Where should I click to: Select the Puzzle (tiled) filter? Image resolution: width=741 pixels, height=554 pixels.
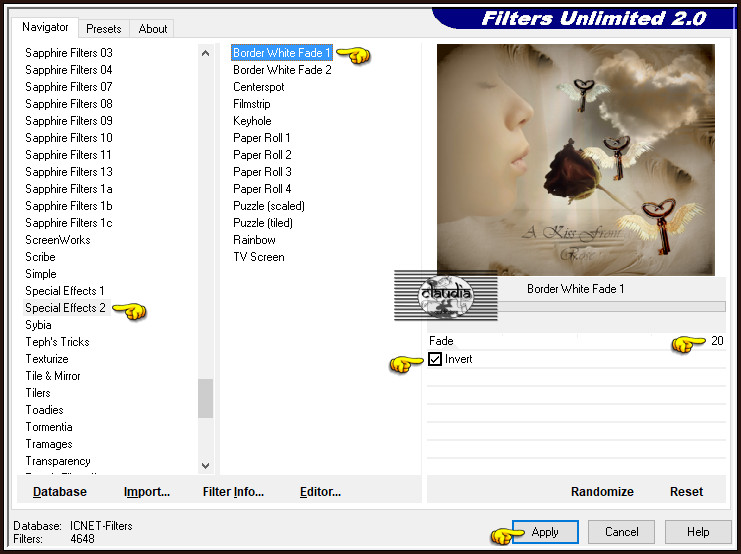tap(263, 223)
